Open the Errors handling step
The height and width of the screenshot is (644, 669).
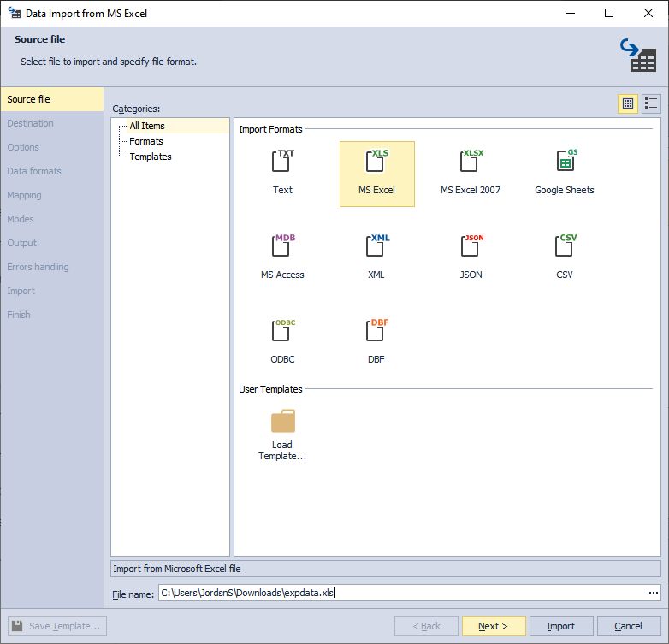pos(52,267)
